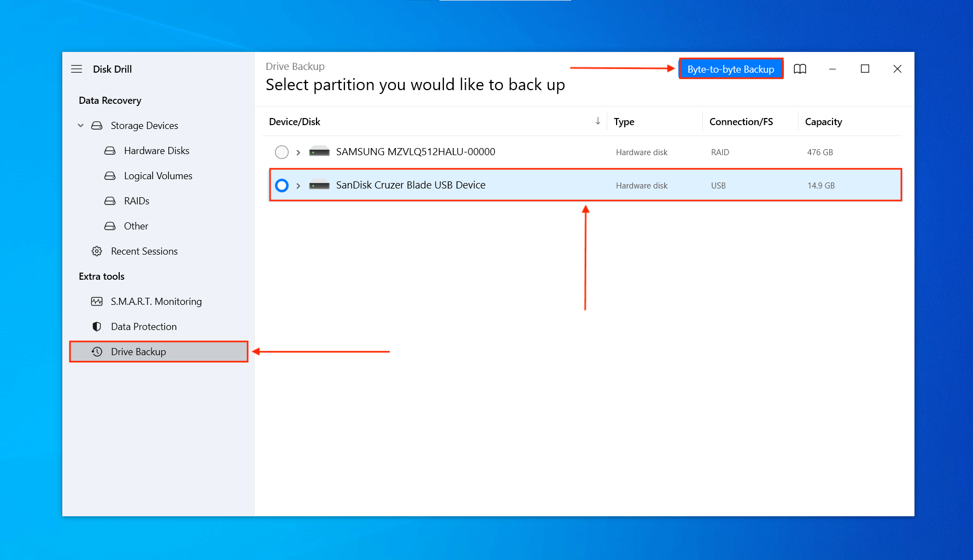
Task: Click the Hardware Disks icon in sidebar
Action: coord(110,150)
